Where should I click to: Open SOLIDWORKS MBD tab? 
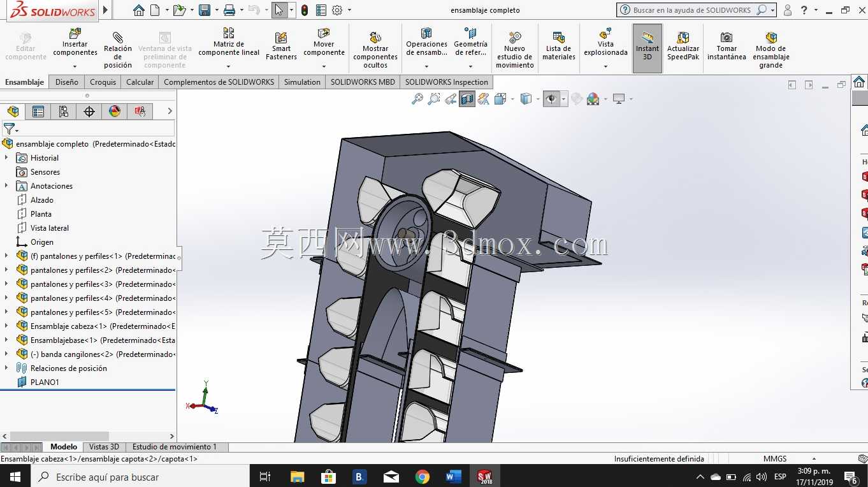[363, 82]
